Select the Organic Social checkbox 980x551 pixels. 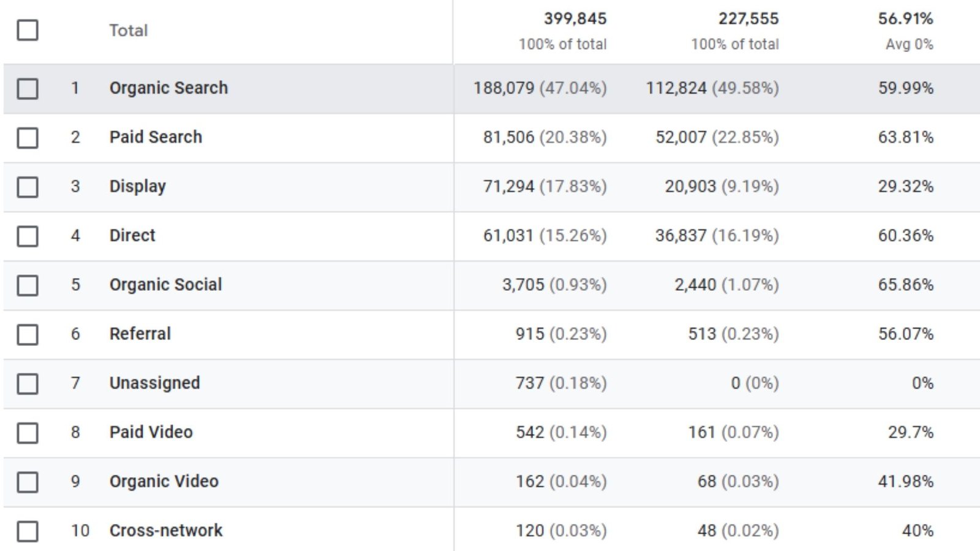[28, 285]
